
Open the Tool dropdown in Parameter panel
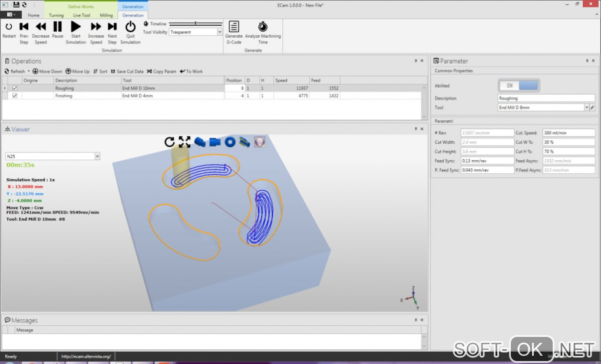tap(586, 108)
